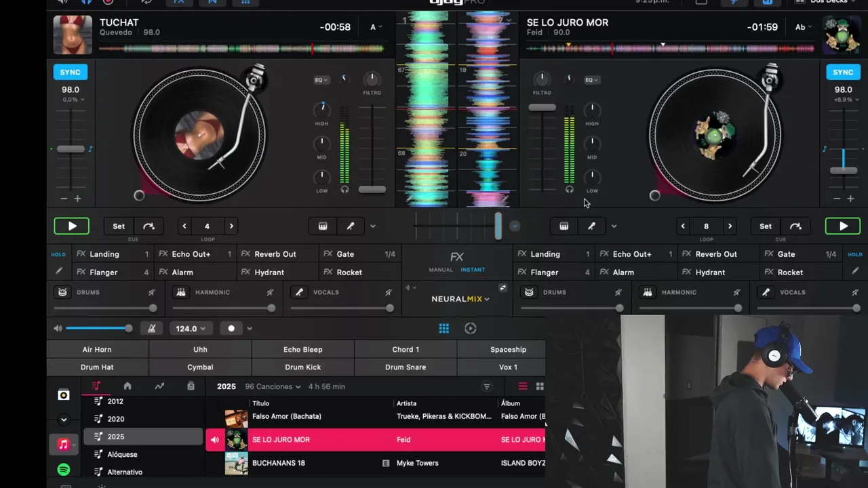868x488 pixels.
Task: Select the trending chart tab in library
Action: coord(159,386)
